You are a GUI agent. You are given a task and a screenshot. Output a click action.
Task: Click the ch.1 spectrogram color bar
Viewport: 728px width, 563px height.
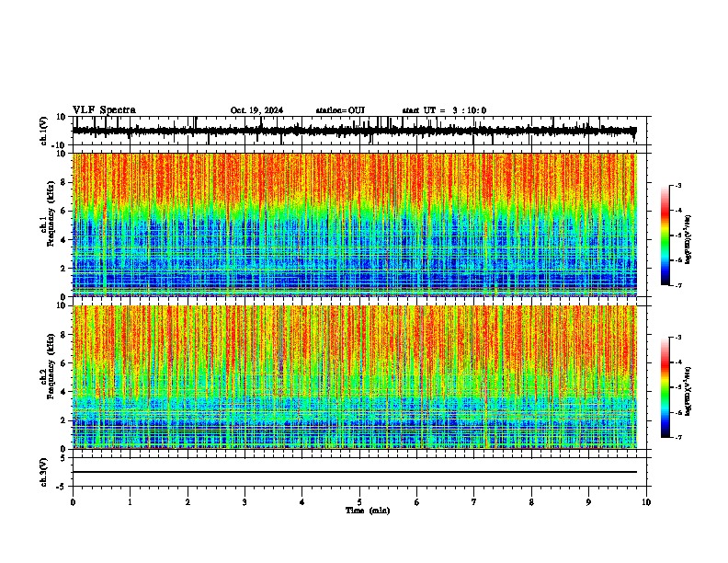click(x=665, y=236)
